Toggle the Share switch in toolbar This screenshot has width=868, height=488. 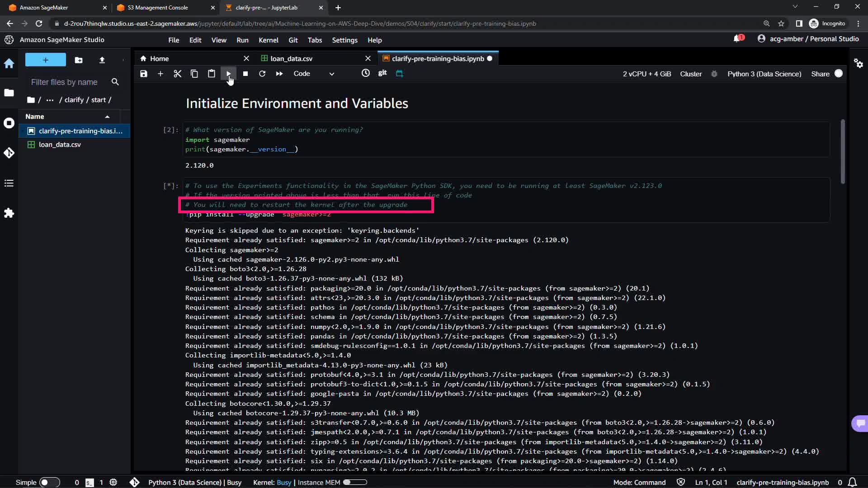click(x=838, y=74)
